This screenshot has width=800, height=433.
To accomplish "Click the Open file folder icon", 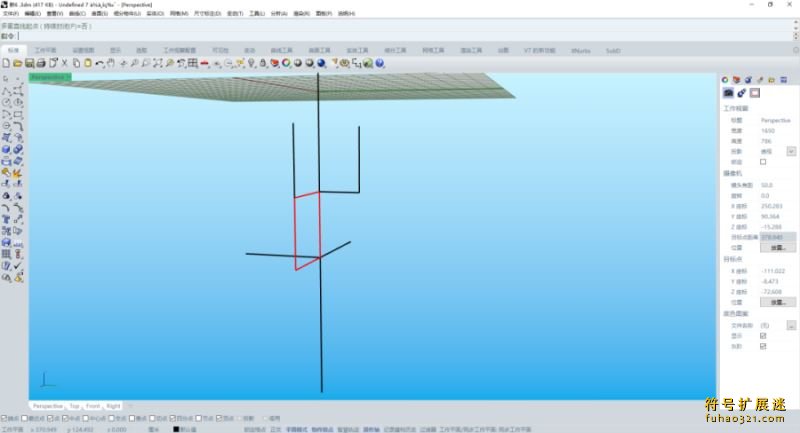I will click(x=17, y=63).
